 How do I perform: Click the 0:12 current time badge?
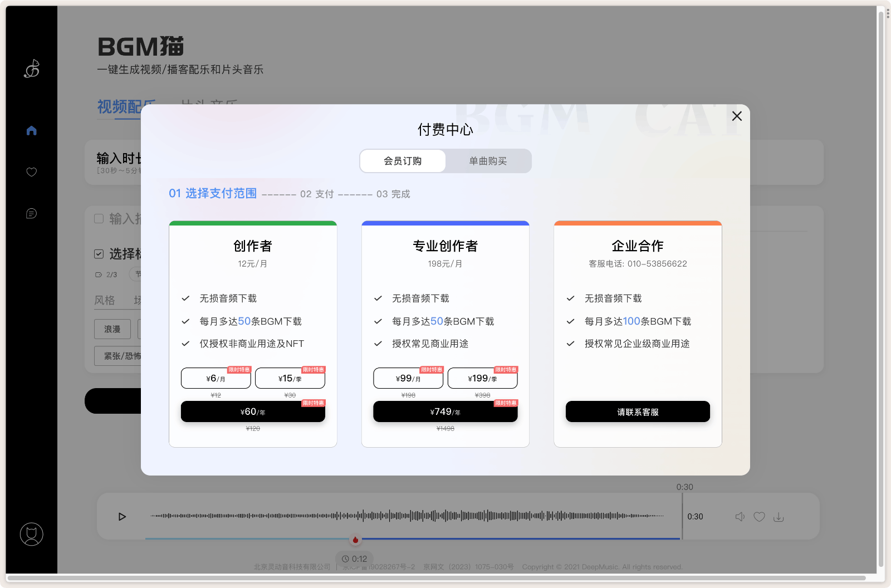pyautogui.click(x=355, y=558)
